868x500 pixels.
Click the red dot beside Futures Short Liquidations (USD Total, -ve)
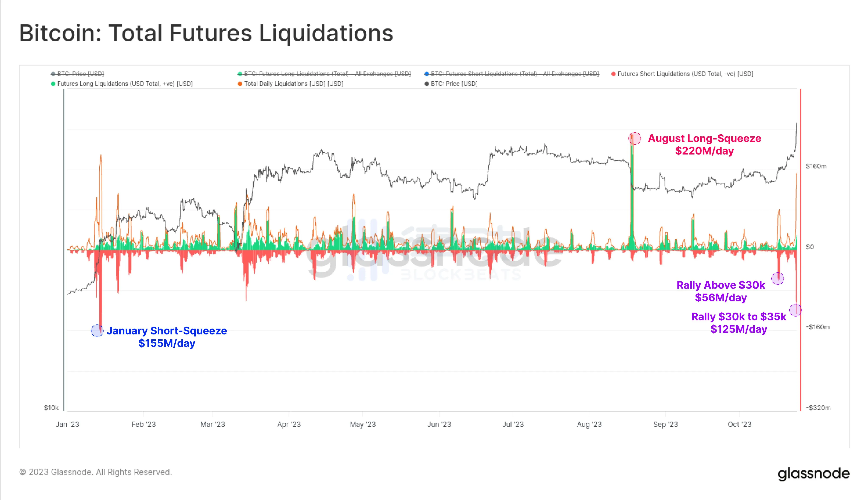pos(613,74)
